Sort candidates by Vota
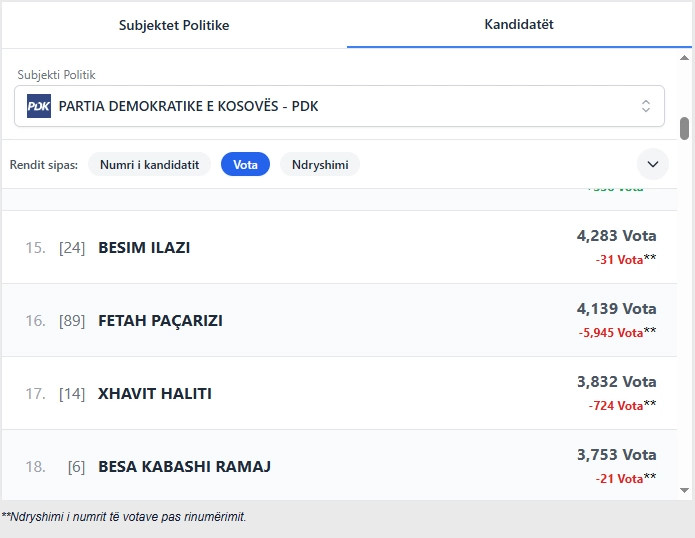 pyautogui.click(x=245, y=164)
